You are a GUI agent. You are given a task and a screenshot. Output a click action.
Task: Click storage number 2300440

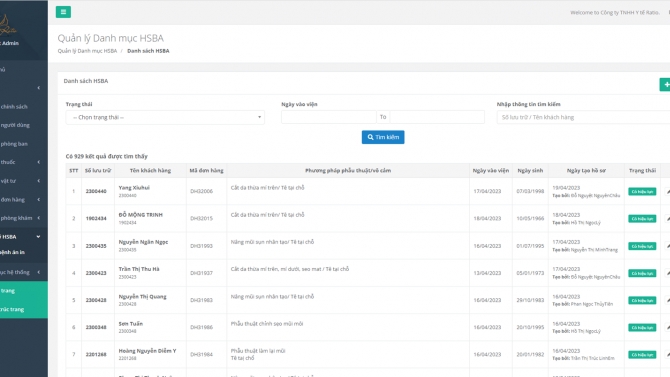click(96, 191)
